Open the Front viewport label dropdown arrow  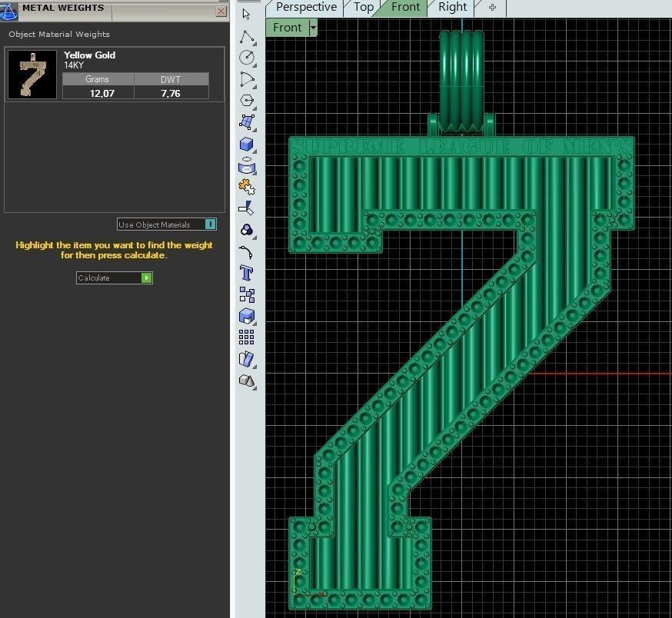(x=313, y=28)
